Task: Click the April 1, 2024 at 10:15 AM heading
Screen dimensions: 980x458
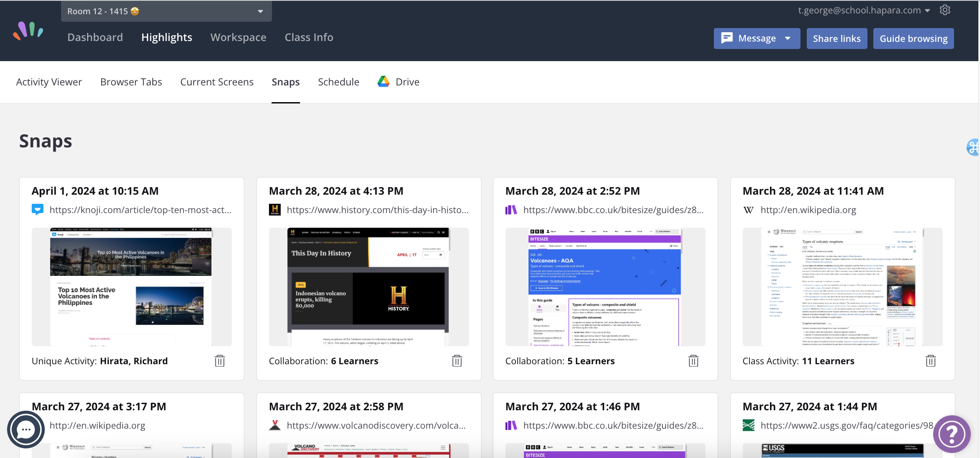Action: (x=95, y=191)
